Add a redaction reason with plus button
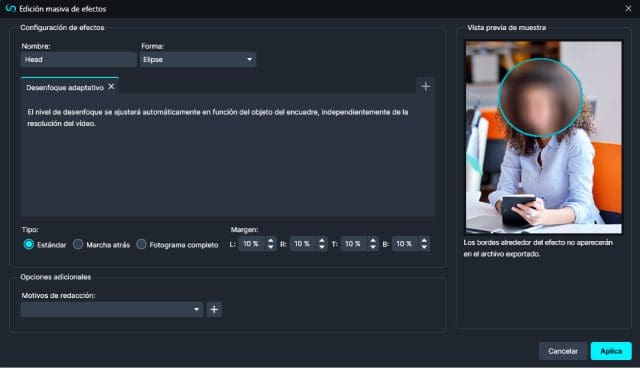Image resolution: width=640 pixels, height=368 pixels. [214, 309]
